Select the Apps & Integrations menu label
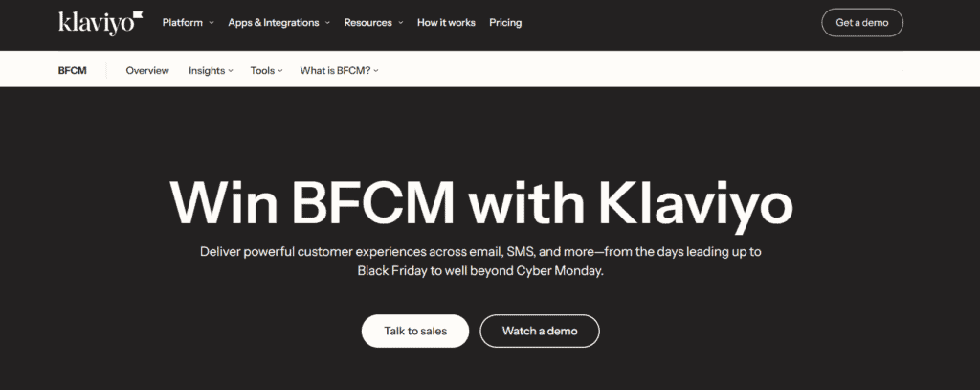This screenshot has width=980, height=390. pyautogui.click(x=273, y=23)
